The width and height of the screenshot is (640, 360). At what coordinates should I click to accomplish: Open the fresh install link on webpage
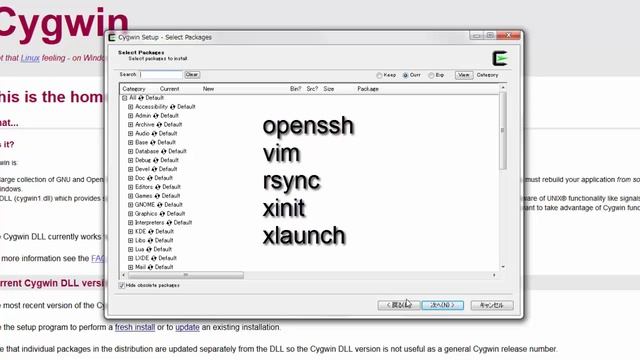[x=135, y=327]
